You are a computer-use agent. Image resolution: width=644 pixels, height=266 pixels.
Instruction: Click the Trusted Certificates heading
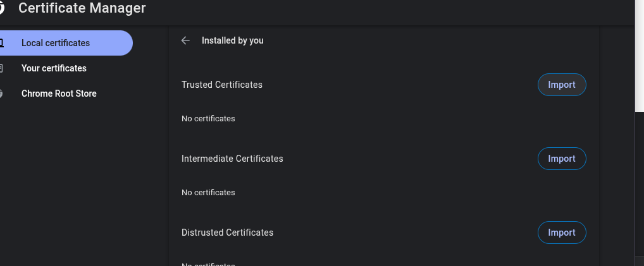click(x=222, y=85)
